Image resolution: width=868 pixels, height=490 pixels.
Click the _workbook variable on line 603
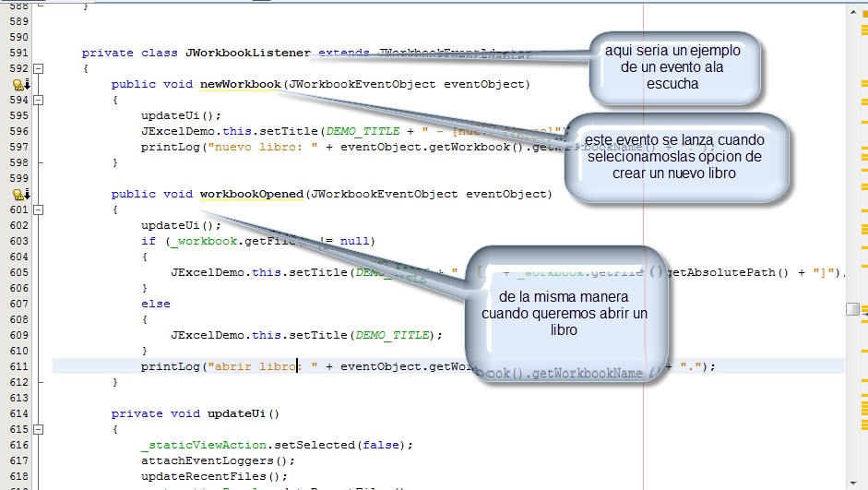(204, 241)
